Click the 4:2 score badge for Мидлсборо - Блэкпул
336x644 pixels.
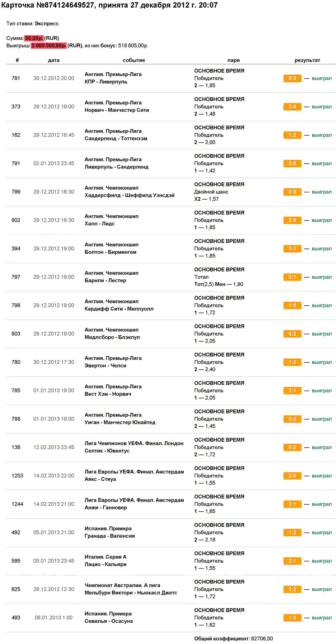click(x=292, y=334)
